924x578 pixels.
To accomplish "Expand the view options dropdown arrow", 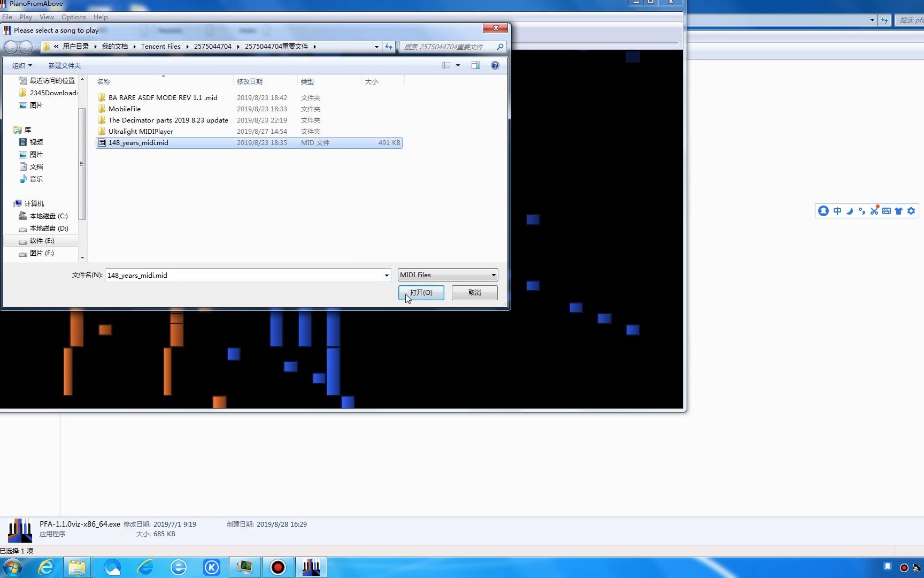I will (x=458, y=65).
